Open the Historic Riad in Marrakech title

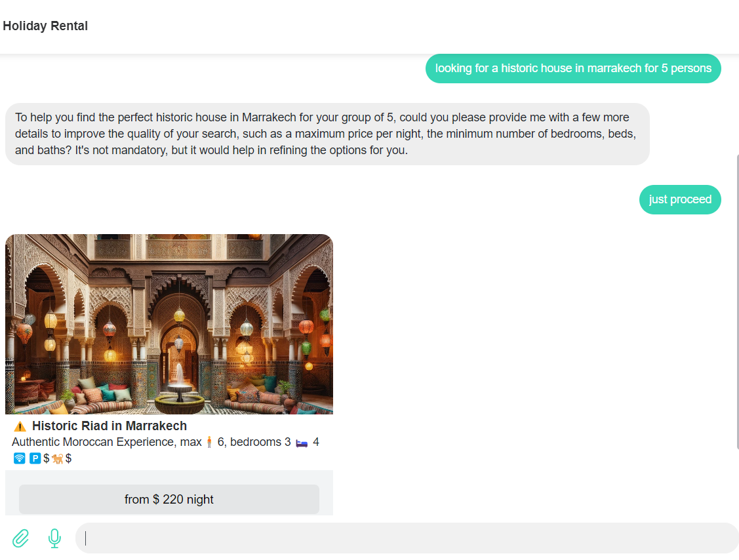[110, 426]
